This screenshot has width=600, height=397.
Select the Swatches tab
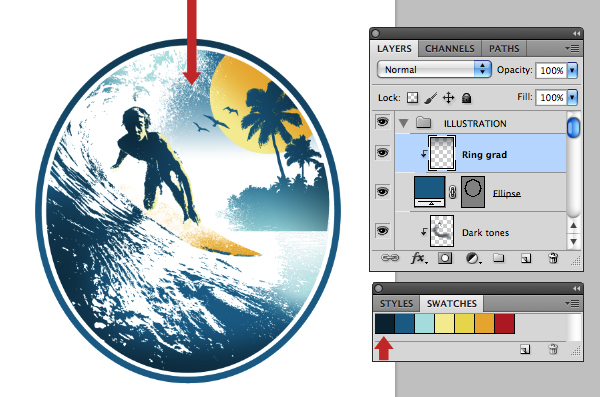(x=452, y=304)
